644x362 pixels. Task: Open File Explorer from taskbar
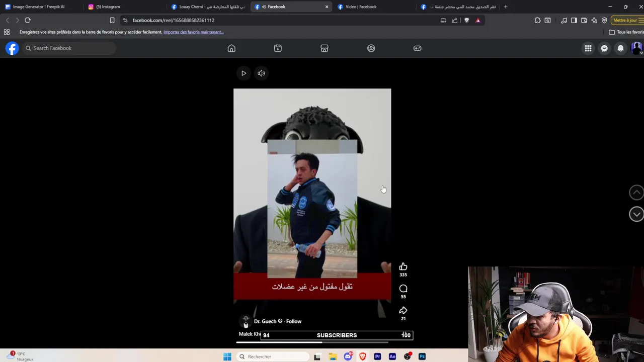pos(333,356)
